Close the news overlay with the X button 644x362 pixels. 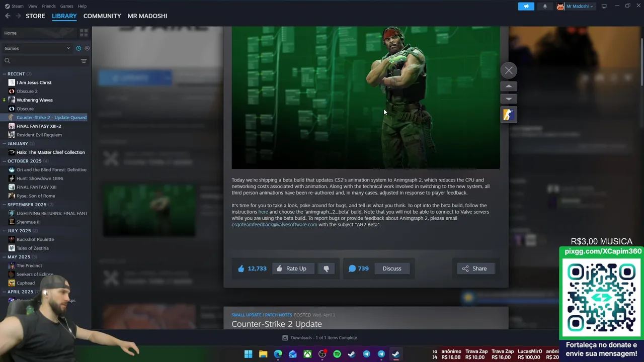509,70
